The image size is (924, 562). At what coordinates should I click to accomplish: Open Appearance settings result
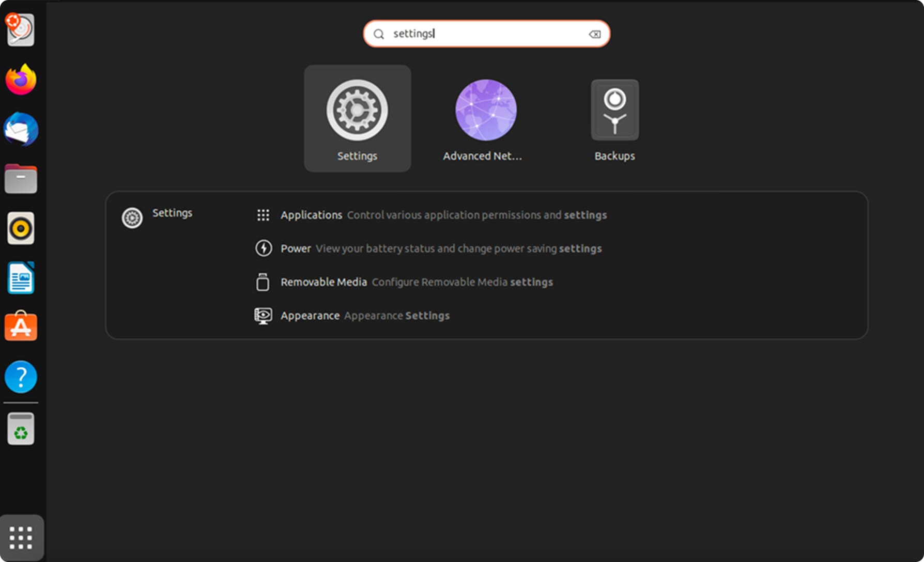pos(310,316)
